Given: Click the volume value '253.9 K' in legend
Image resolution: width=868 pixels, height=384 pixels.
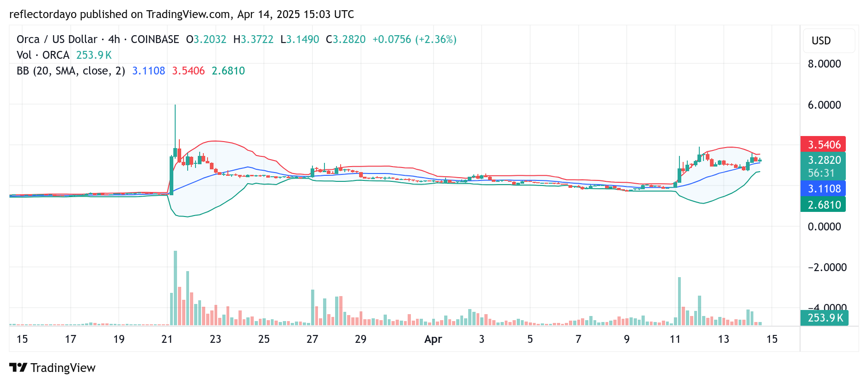Looking at the screenshot, I should (x=94, y=55).
